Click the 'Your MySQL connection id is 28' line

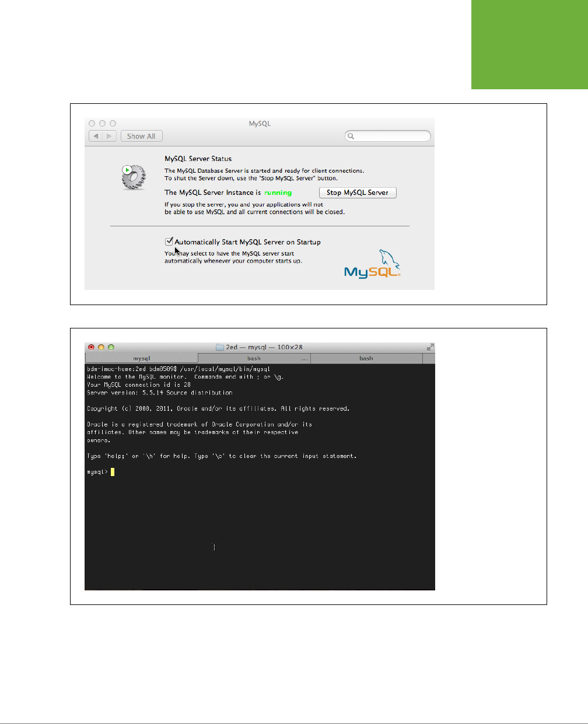(x=139, y=384)
